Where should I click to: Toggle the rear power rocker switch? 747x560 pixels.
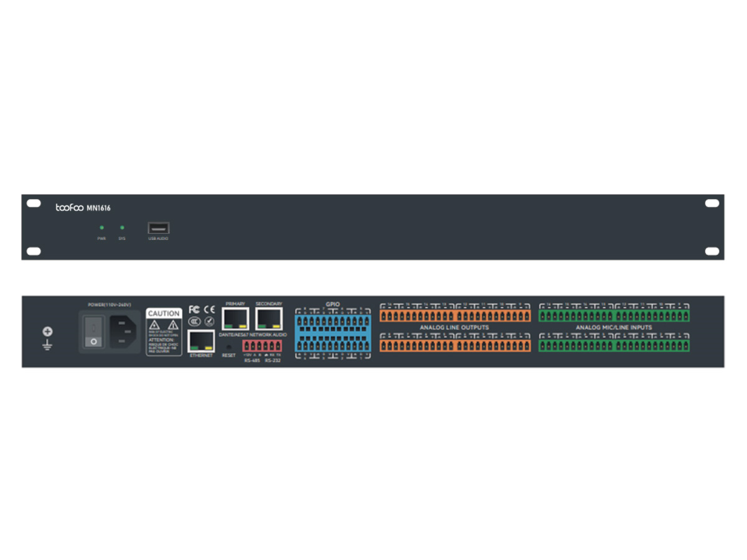tap(93, 331)
